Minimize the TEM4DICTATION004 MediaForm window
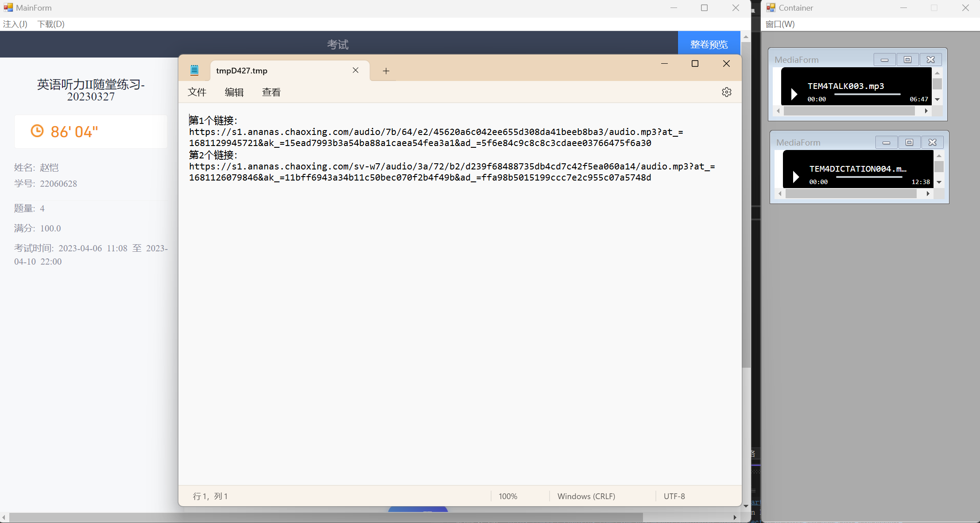980x523 pixels. click(886, 142)
